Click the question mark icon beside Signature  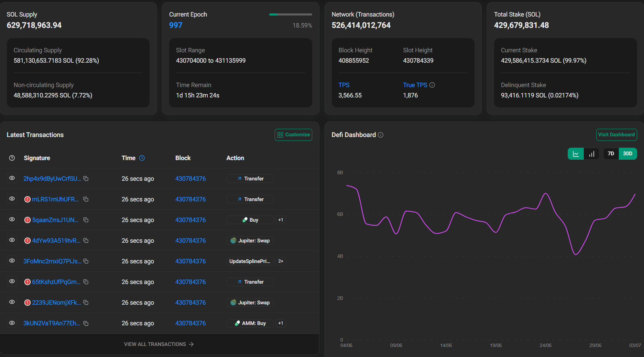(x=12, y=158)
